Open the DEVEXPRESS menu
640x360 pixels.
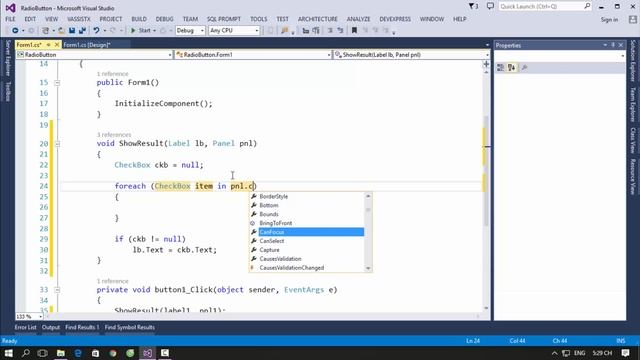point(395,19)
